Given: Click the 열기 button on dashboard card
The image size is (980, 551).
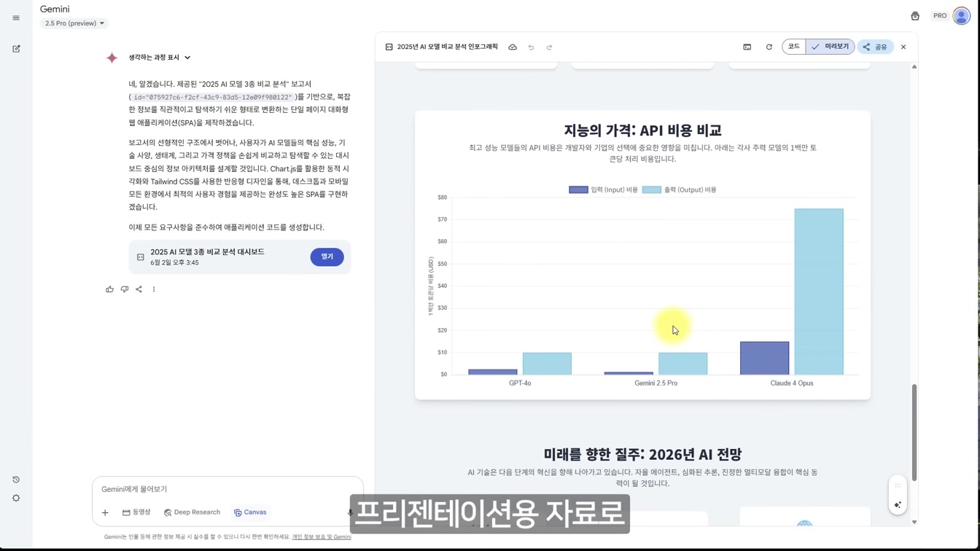Looking at the screenshot, I should click(x=327, y=257).
